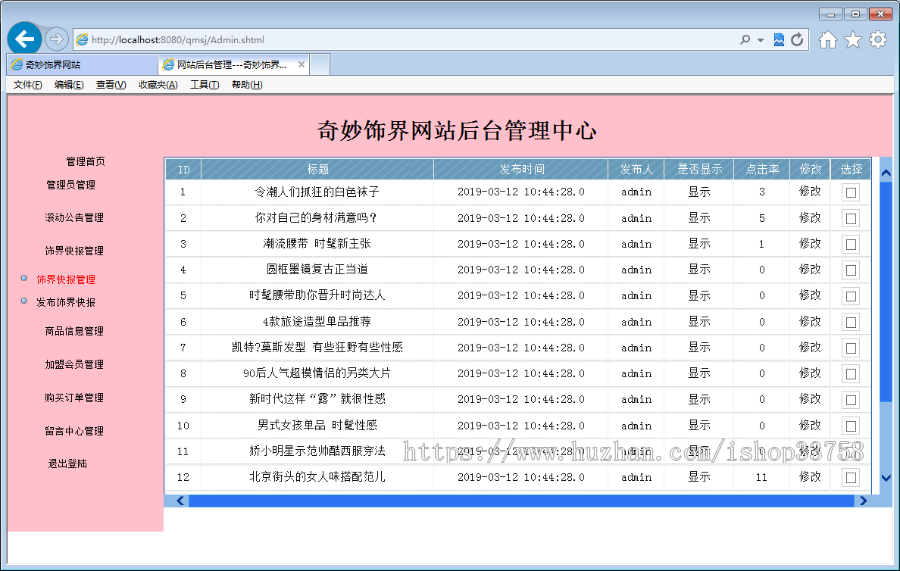Screen dimensions: 900x571
Task: Click 修改 for 潮流腰带 时髦新主张
Action: 810,244
